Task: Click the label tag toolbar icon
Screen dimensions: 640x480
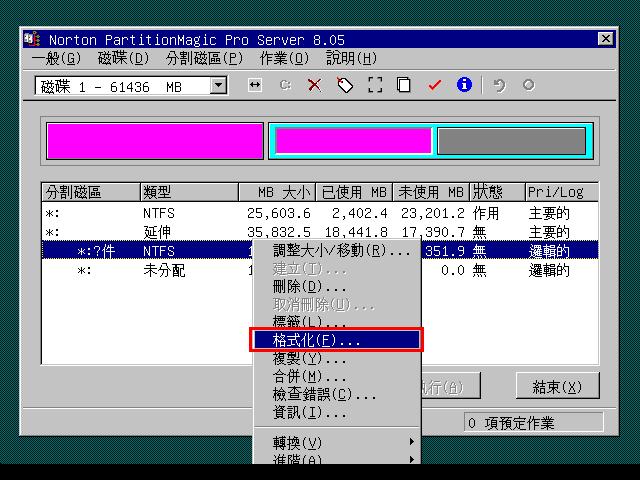Action: [345, 85]
